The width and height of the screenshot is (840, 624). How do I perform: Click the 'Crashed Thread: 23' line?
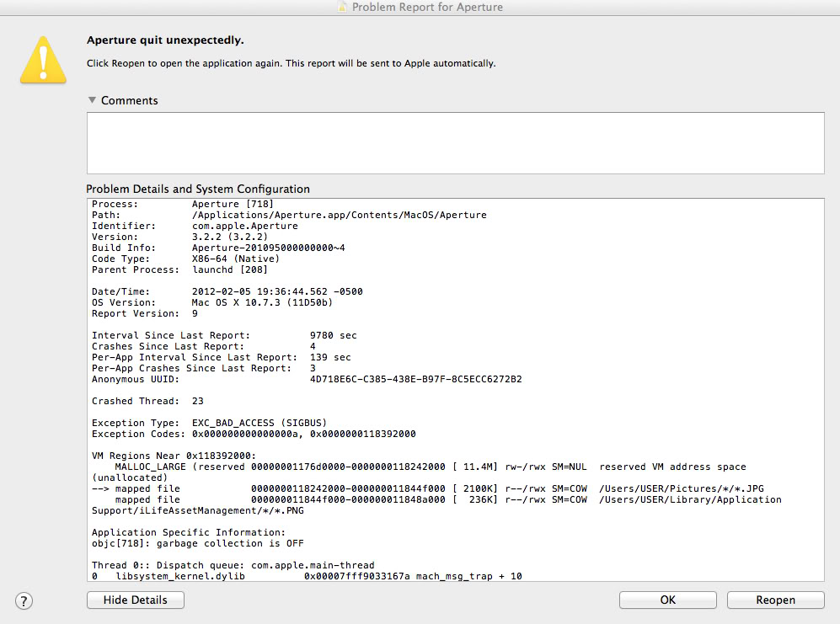coord(147,401)
